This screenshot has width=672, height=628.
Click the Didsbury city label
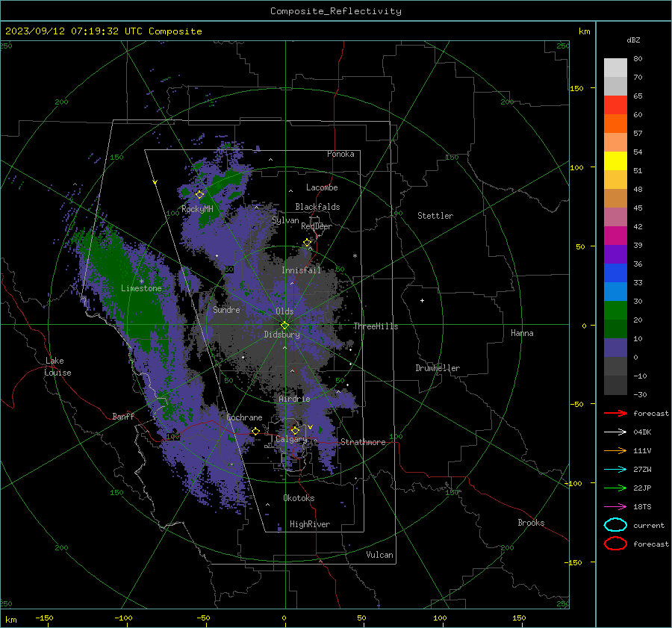[281, 335]
